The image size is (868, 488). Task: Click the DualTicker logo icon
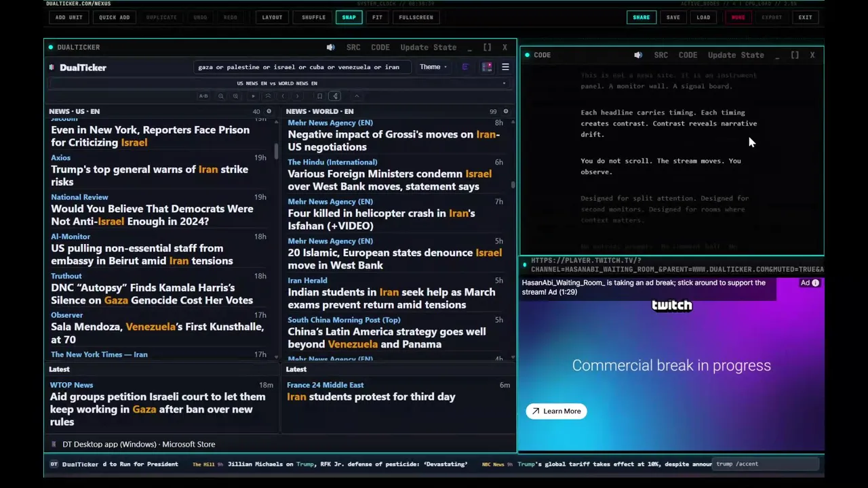[x=52, y=67]
